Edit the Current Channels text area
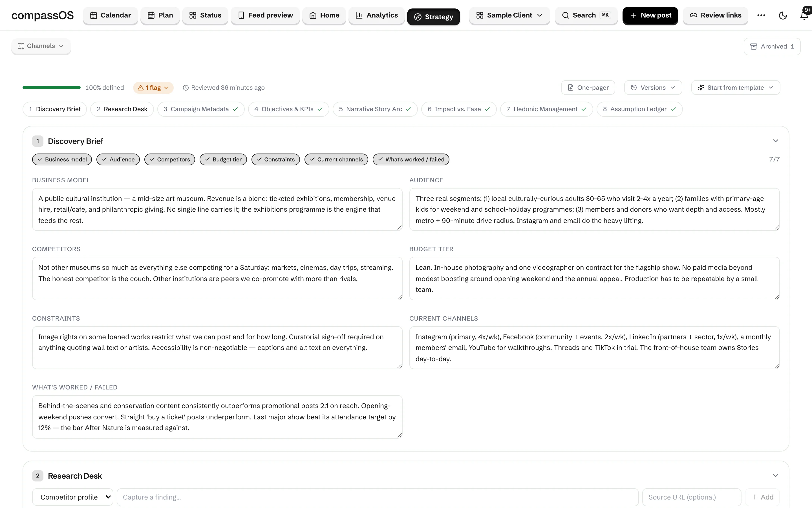Screen dimensions: 812x508 [x=594, y=348]
